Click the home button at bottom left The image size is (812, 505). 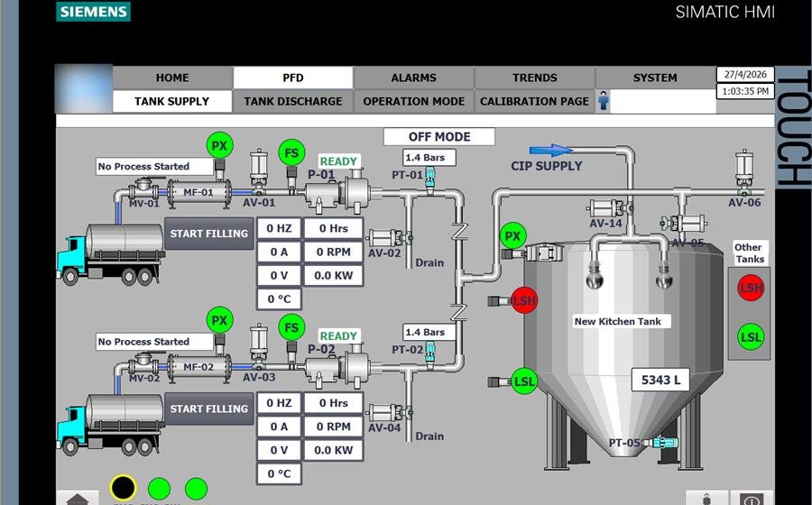(x=78, y=498)
